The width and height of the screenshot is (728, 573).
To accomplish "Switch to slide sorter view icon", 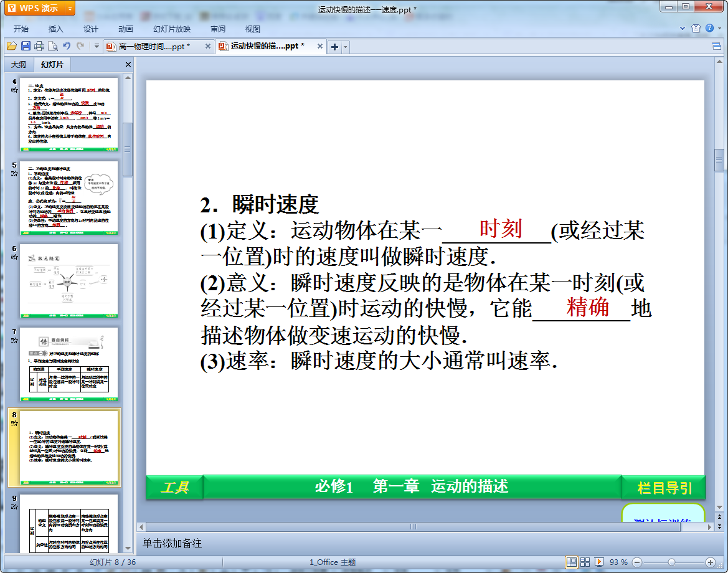I will coord(585,562).
